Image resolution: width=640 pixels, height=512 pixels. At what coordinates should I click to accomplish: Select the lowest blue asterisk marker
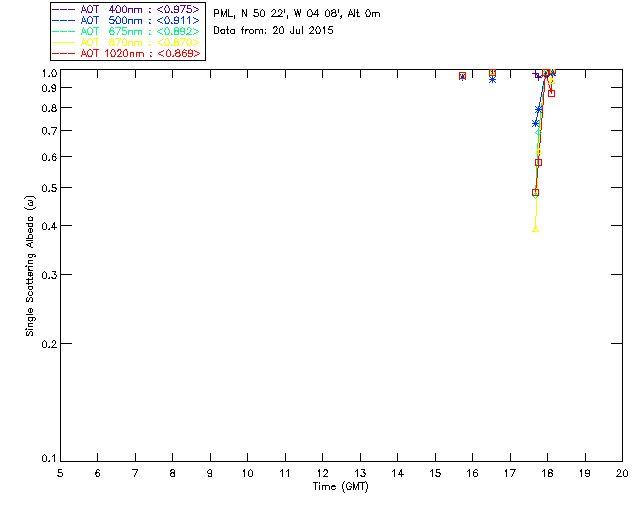[536, 123]
